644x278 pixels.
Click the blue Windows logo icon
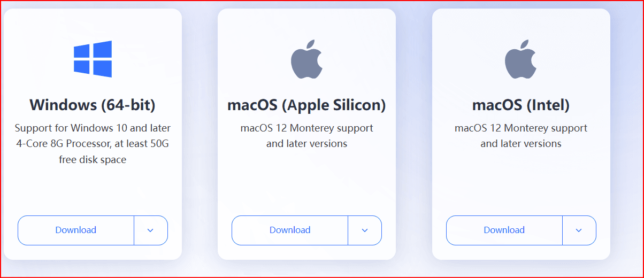[93, 59]
